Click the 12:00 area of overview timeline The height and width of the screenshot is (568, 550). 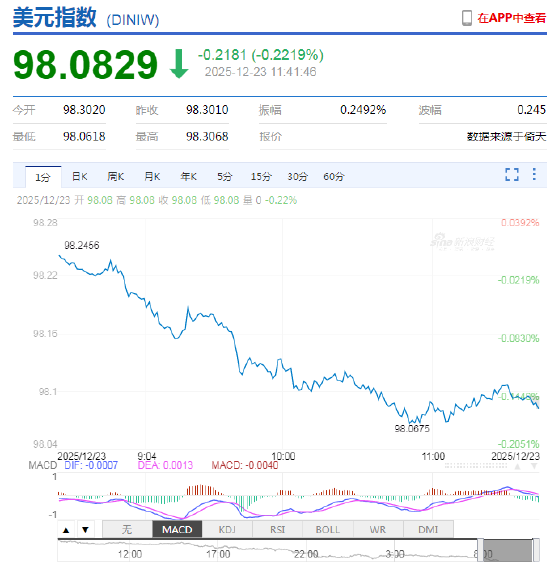pos(130,554)
